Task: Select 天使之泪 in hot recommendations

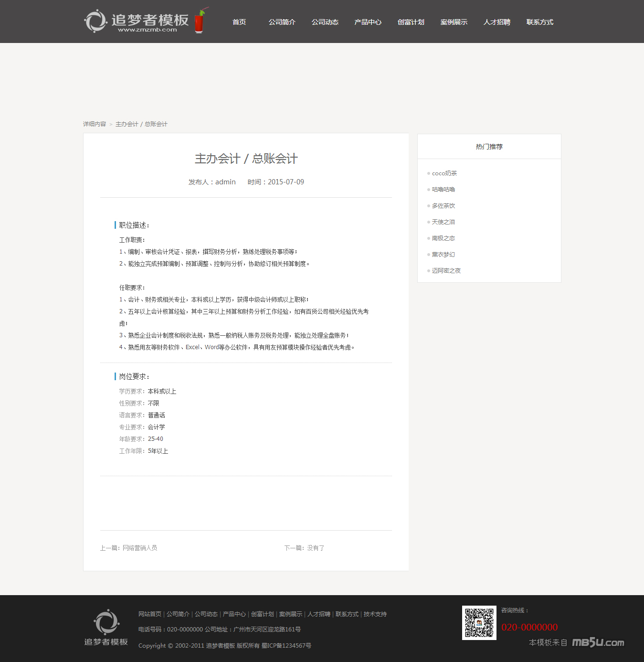Action: [443, 222]
